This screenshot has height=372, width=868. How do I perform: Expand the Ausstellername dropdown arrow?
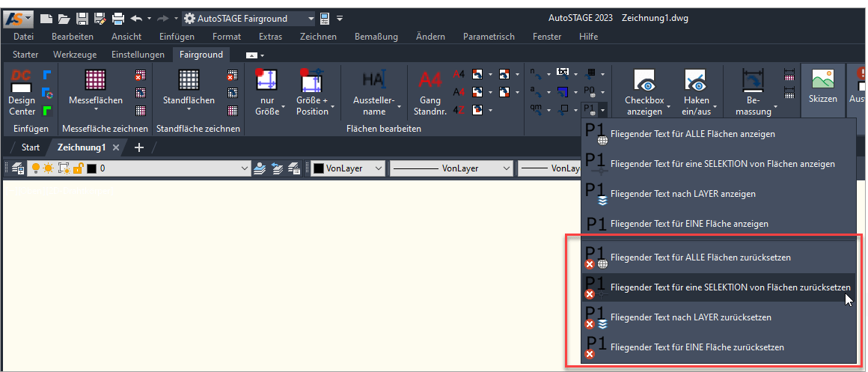point(399,107)
